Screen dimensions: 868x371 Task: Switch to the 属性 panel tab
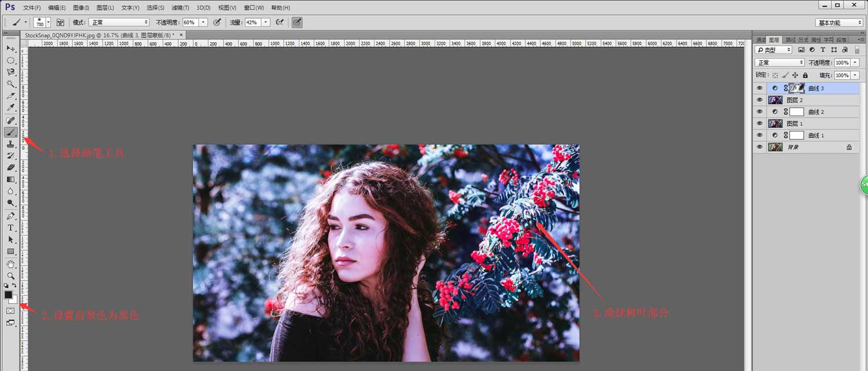816,39
